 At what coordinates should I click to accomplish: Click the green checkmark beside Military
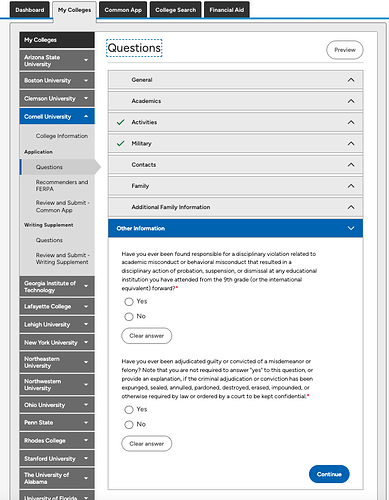[120, 144]
